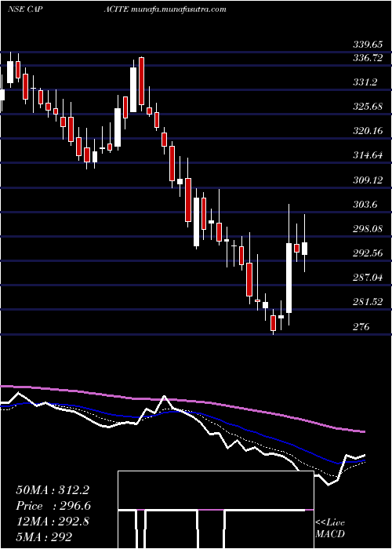This screenshot has width=392, height=549.
Task: Click the tall red candle below 336.72
Action: point(141,82)
